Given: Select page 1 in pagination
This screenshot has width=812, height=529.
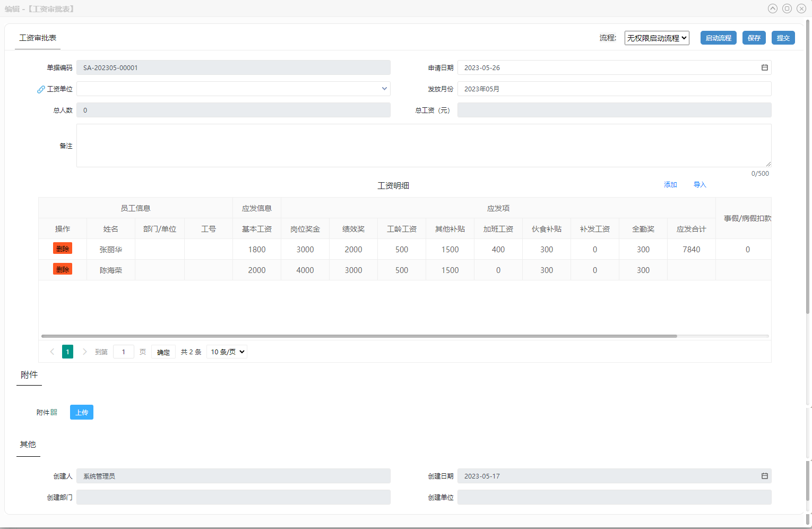Looking at the screenshot, I should [x=67, y=352].
